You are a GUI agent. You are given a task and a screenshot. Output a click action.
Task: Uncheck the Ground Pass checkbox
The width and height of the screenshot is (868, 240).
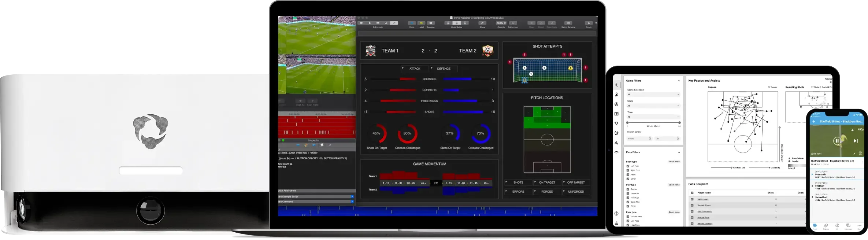tap(628, 217)
